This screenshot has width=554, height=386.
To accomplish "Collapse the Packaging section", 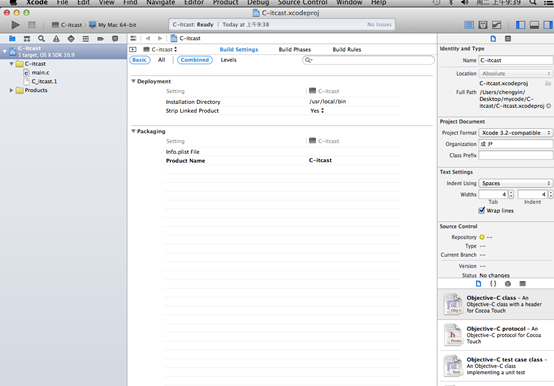I will [x=134, y=131].
